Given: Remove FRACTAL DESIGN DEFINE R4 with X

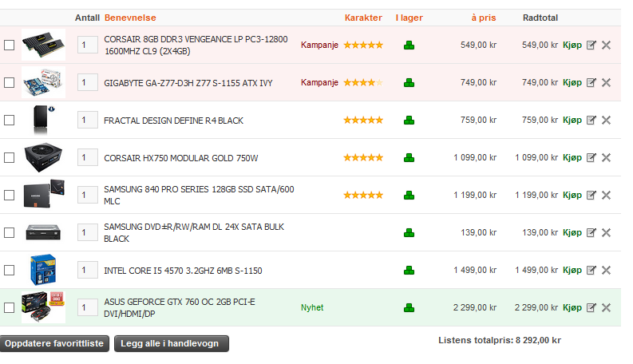Looking at the screenshot, I should click(606, 120).
